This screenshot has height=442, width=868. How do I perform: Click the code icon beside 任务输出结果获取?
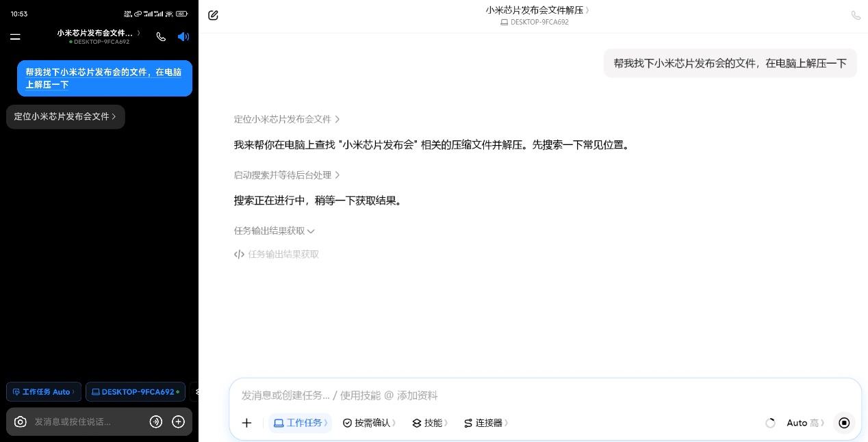point(239,255)
